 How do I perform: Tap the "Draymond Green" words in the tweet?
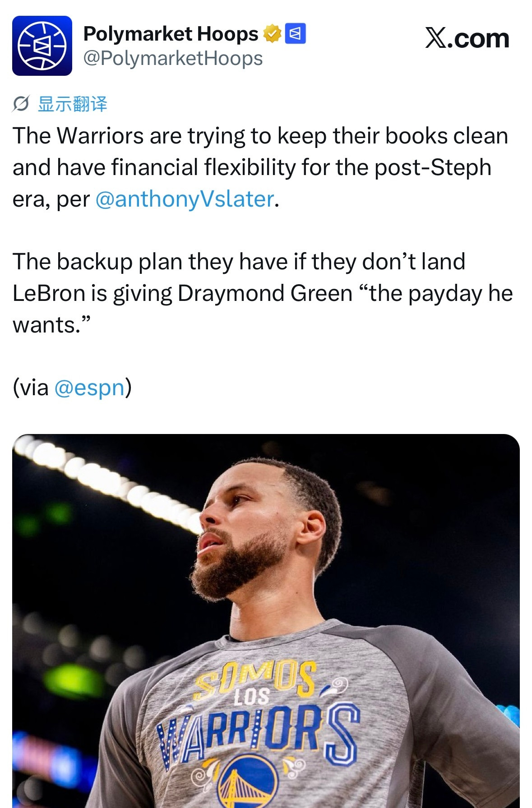(x=265, y=293)
